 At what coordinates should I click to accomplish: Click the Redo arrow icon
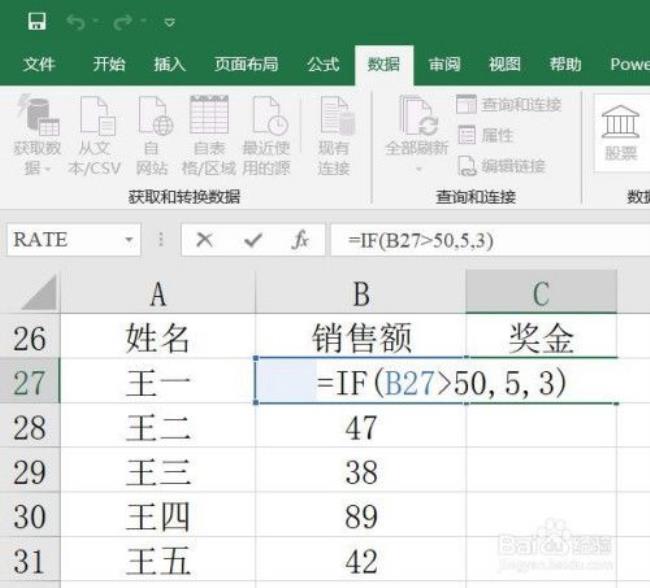(123, 22)
